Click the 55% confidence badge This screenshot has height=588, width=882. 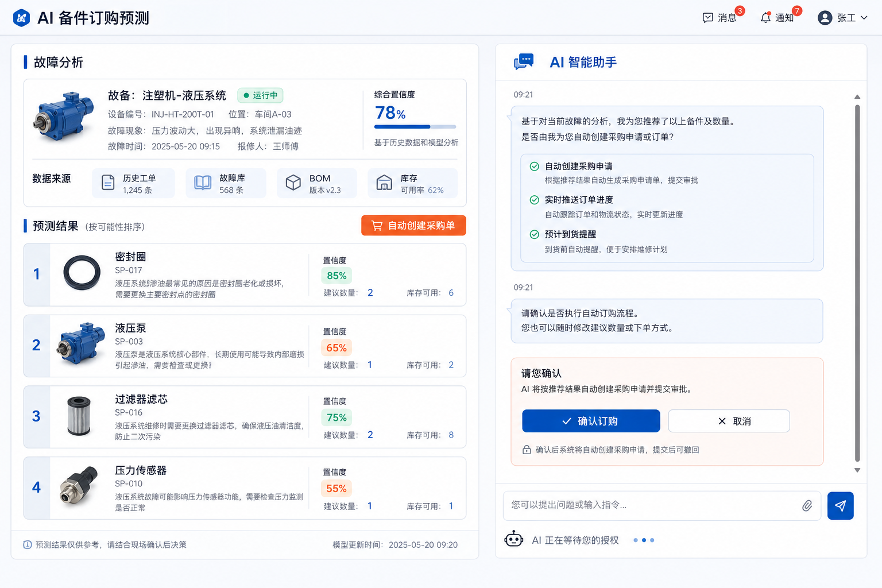coord(336,489)
